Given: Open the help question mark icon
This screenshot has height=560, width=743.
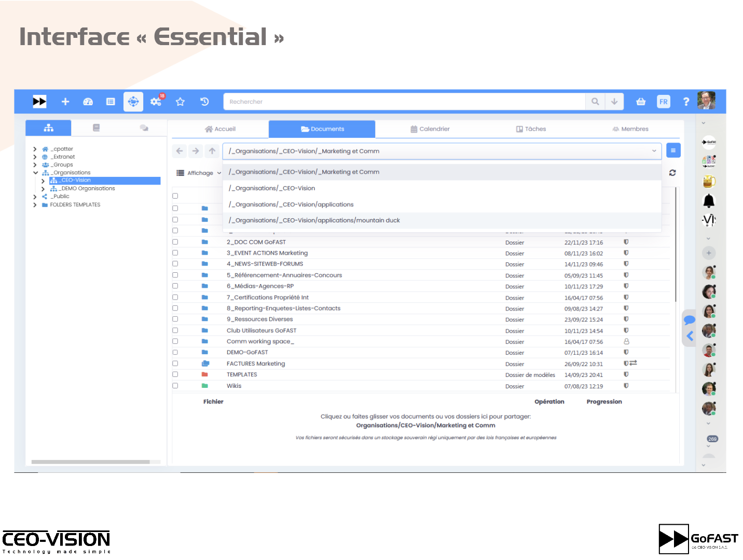Looking at the screenshot, I should pos(686,102).
